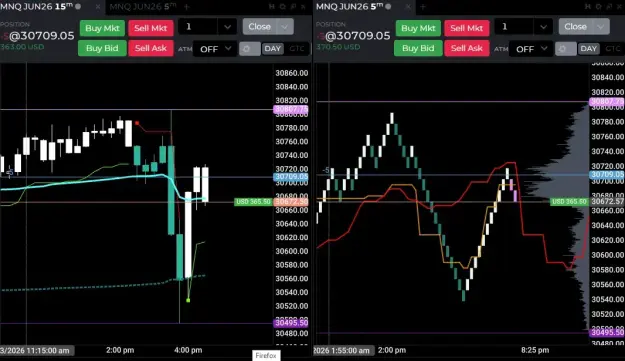Click the 1:55:00 am time label on the right chart

tap(343, 351)
